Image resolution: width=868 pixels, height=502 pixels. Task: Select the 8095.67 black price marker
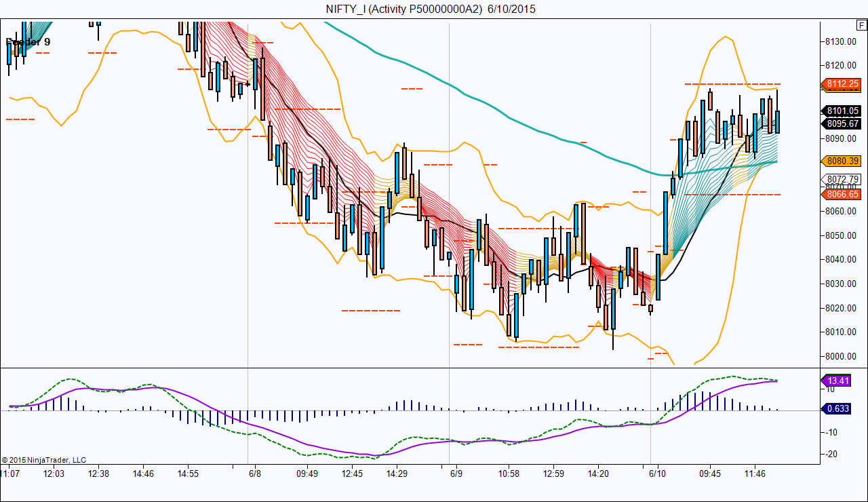(843, 123)
